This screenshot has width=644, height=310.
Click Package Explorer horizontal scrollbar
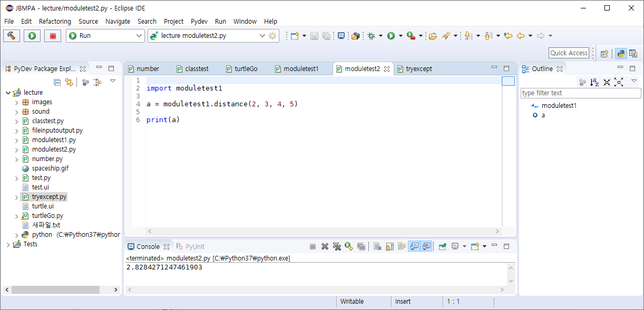55,290
